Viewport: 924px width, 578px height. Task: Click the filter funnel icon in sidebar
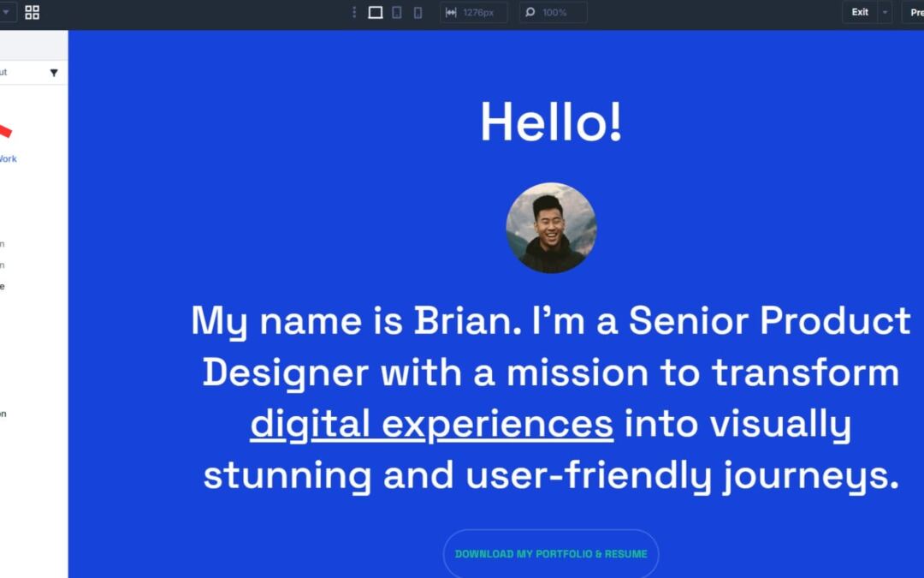tap(54, 73)
